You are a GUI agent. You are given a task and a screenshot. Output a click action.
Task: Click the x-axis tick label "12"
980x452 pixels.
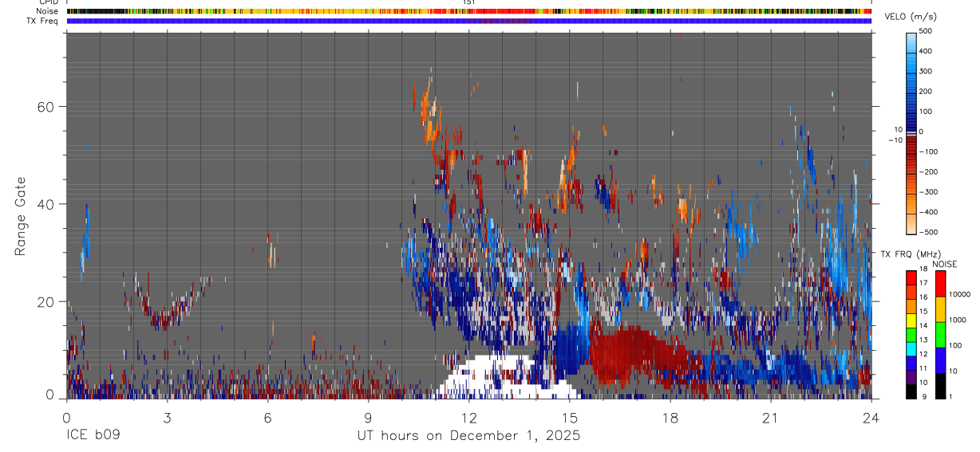(x=468, y=418)
